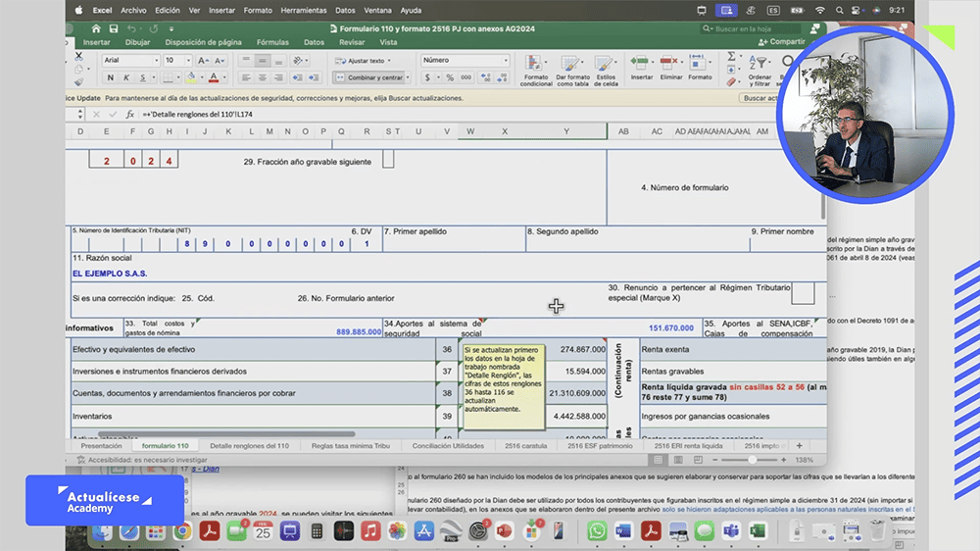Toggle bold N formatting

point(111,77)
